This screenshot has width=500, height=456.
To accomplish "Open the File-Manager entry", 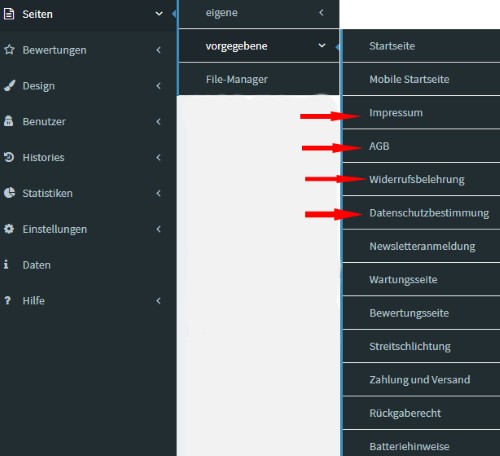I will (259, 79).
